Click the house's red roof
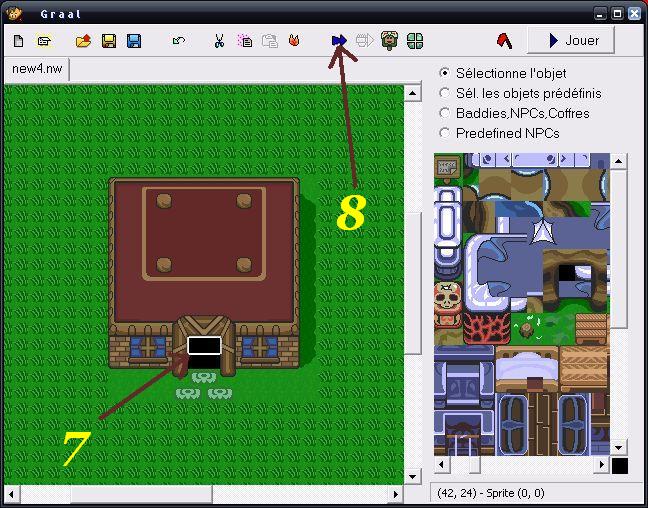 (x=204, y=250)
